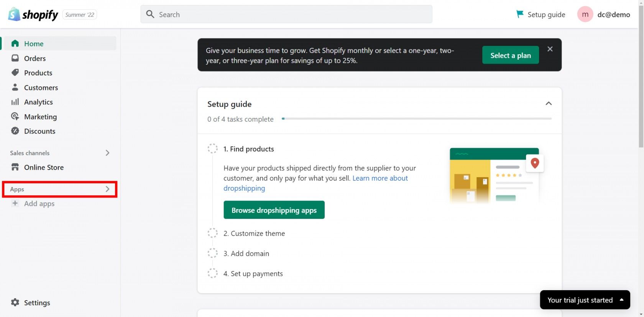Image resolution: width=644 pixels, height=317 pixels.
Task: Expand the Sales channels section chevron
Action: coord(107,153)
